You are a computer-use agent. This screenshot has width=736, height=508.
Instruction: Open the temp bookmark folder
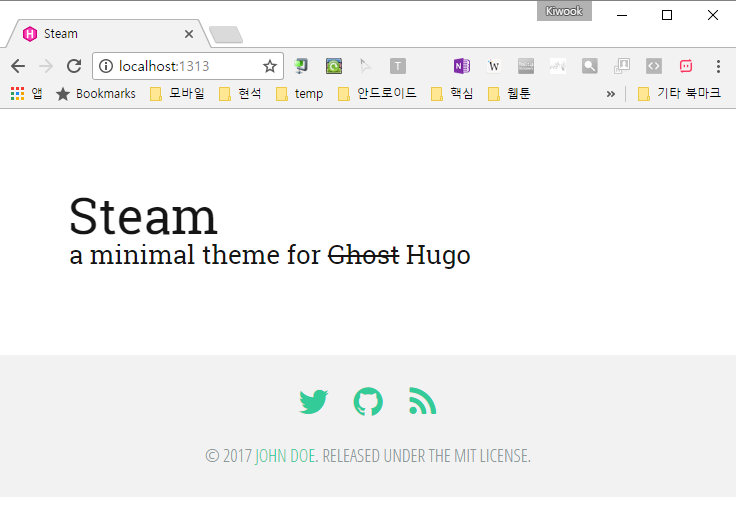(299, 94)
